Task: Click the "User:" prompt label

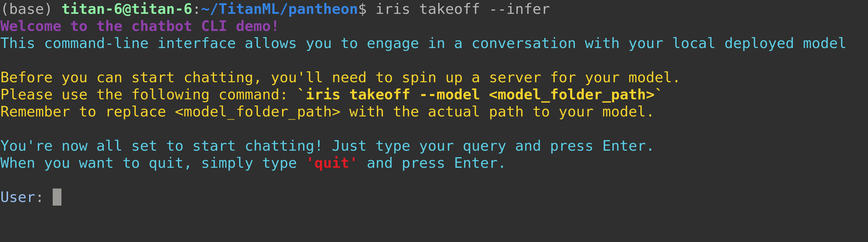Action: pos(21,197)
